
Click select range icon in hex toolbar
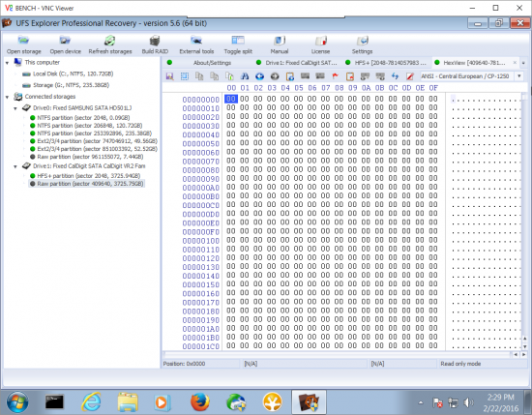(x=185, y=76)
